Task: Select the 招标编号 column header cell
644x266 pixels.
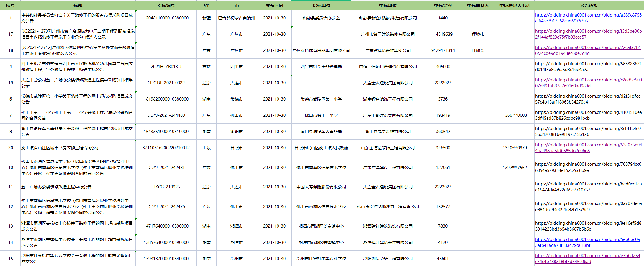Action: tap(166, 5)
